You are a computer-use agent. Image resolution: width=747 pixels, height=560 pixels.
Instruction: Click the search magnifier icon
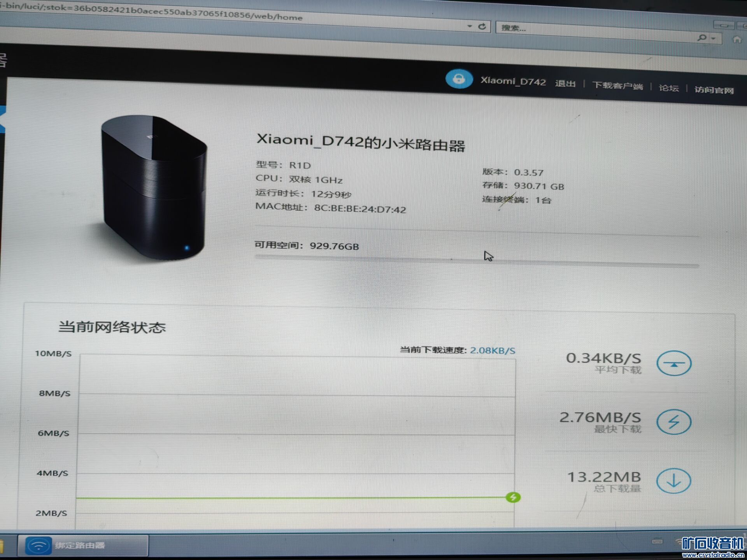pos(701,37)
